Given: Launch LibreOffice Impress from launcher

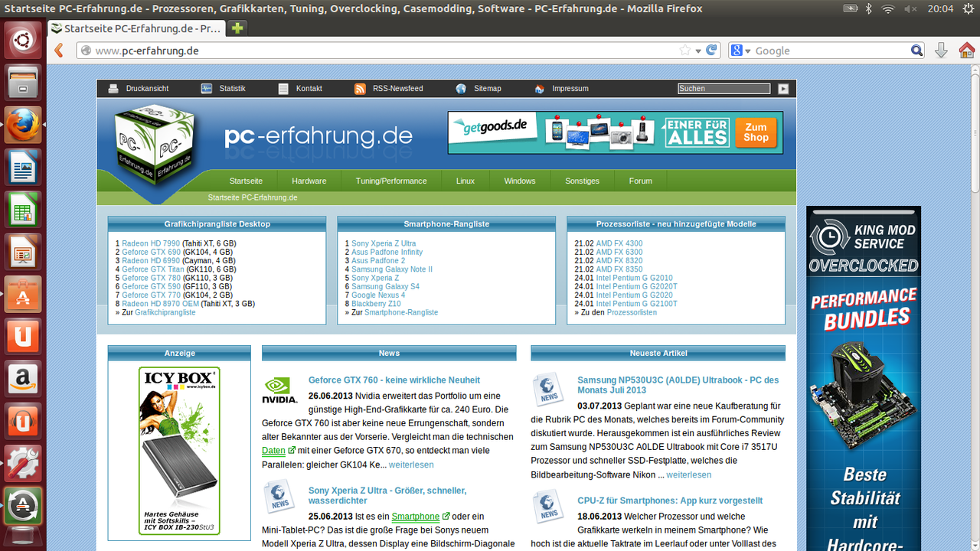Looking at the screenshot, I should 23,251.
